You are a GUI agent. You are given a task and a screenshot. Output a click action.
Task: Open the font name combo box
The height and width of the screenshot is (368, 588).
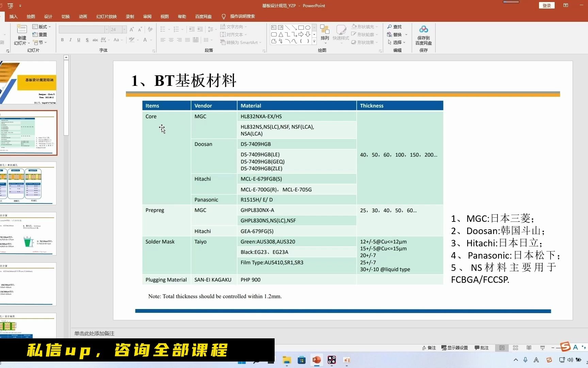[x=84, y=30]
